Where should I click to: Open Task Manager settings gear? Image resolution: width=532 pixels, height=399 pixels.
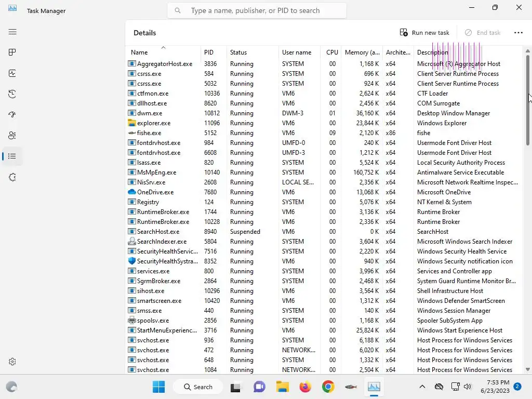click(12, 362)
